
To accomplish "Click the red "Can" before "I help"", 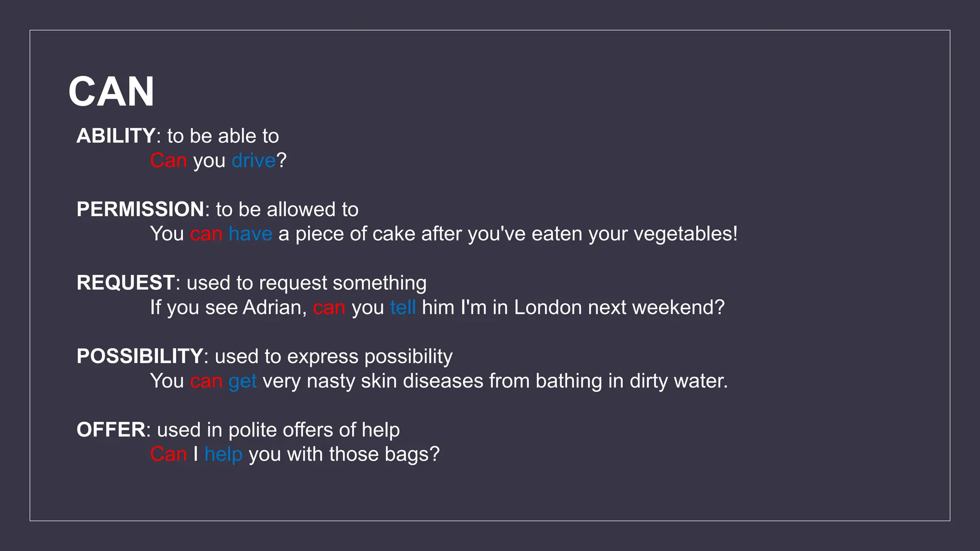I will pyautogui.click(x=168, y=454).
